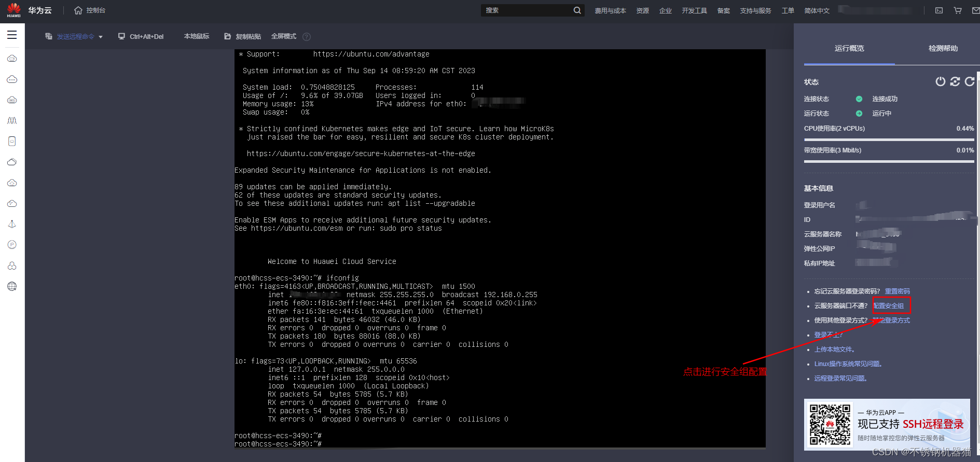The width and height of the screenshot is (980, 462).
Task: Open the phone with cloud sidebar icon
Action: click(12, 141)
